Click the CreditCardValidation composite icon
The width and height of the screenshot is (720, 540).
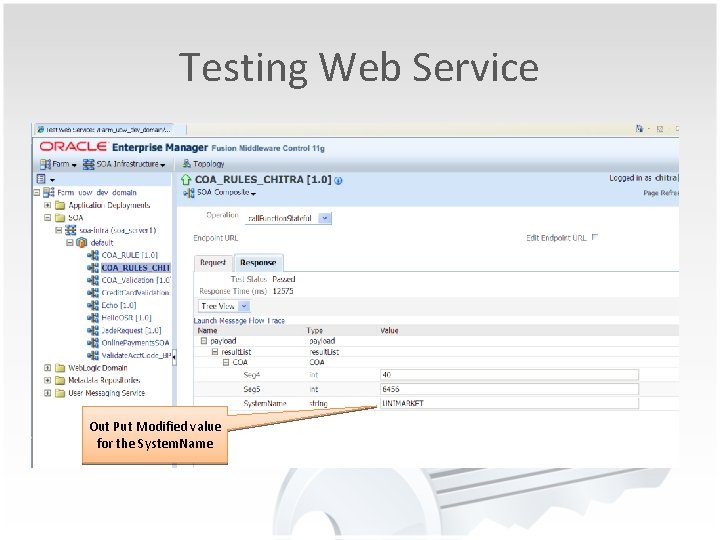click(x=93, y=292)
